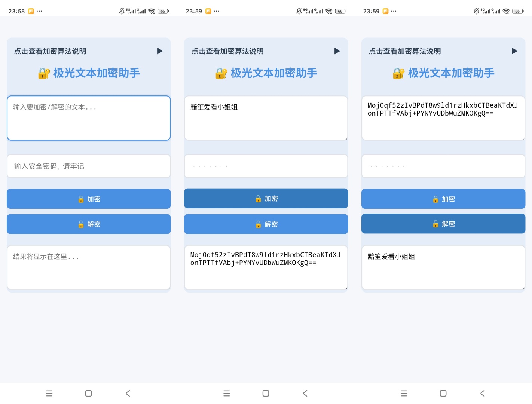
Task: Tap the Wi-Fi icon in the left status bar
Action: (x=152, y=11)
